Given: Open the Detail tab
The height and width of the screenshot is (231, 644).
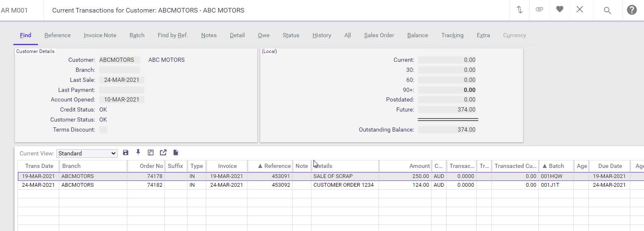Looking at the screenshot, I should point(237,36).
